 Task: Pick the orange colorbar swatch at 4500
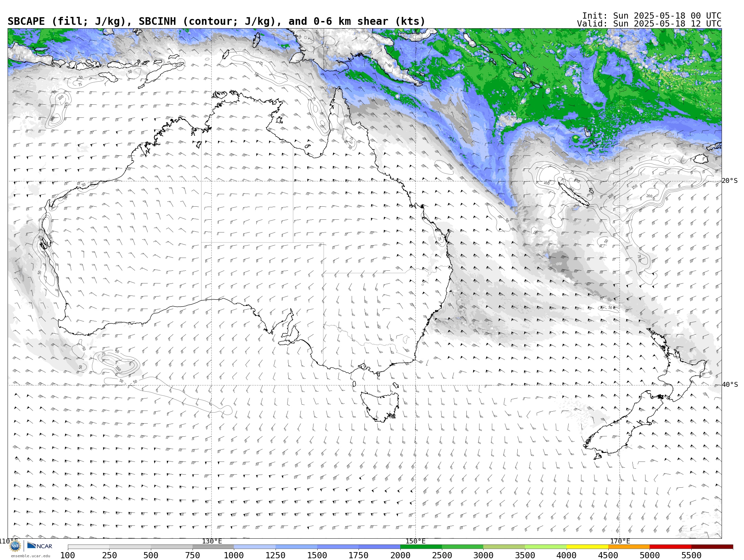(x=629, y=547)
